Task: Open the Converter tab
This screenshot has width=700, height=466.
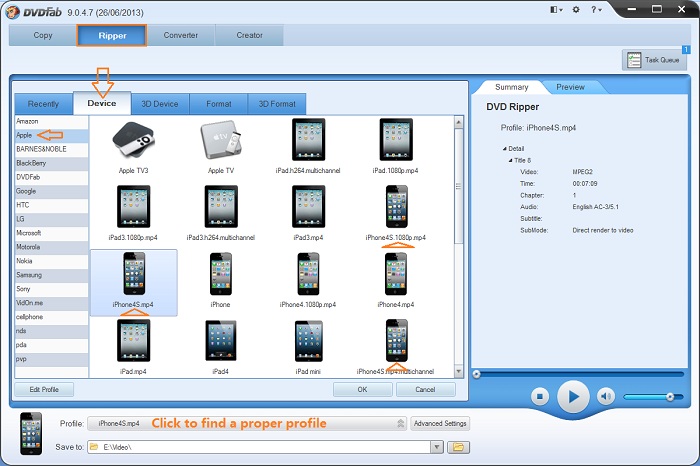Action: tap(181, 35)
